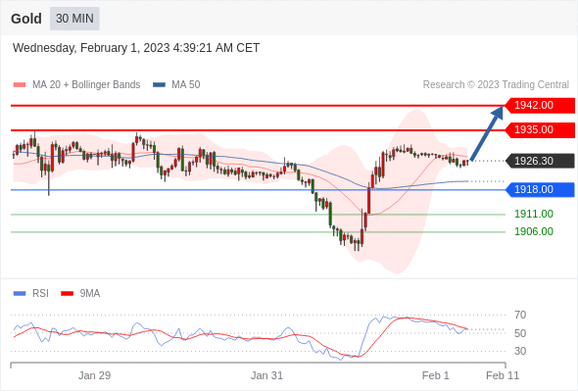Click the Research © 2023 Trading Central credit
This screenshot has width=578, height=392.
(x=496, y=85)
